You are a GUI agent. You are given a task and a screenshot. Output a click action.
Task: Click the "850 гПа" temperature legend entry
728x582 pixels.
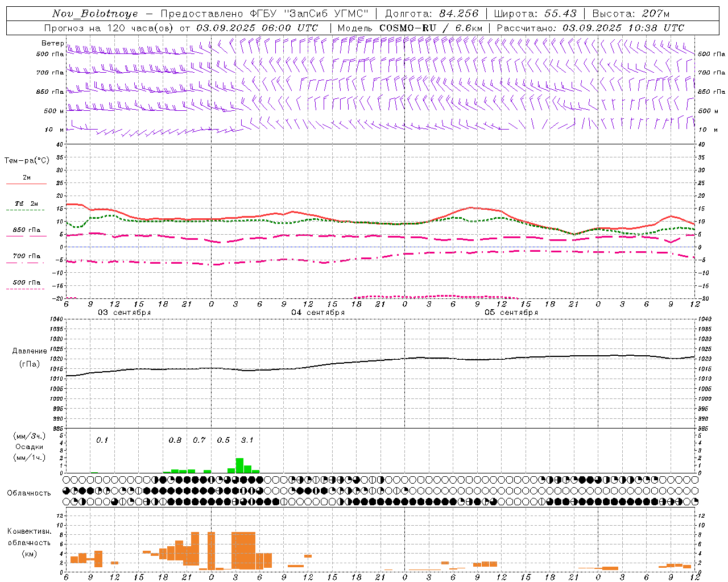(27, 230)
